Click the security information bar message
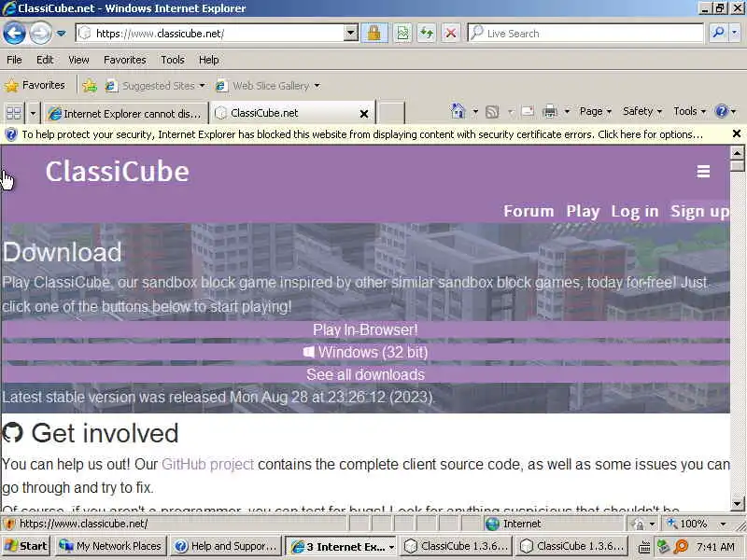The height and width of the screenshot is (560, 747). (362, 134)
